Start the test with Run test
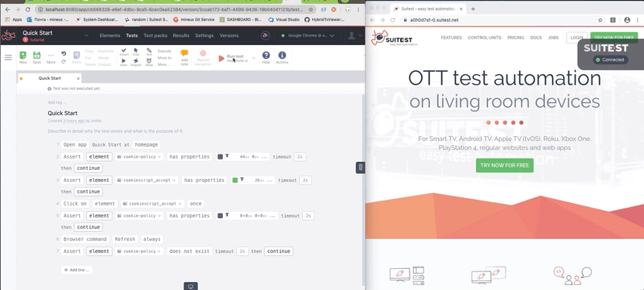The width and height of the screenshot is (644, 290). [233, 58]
